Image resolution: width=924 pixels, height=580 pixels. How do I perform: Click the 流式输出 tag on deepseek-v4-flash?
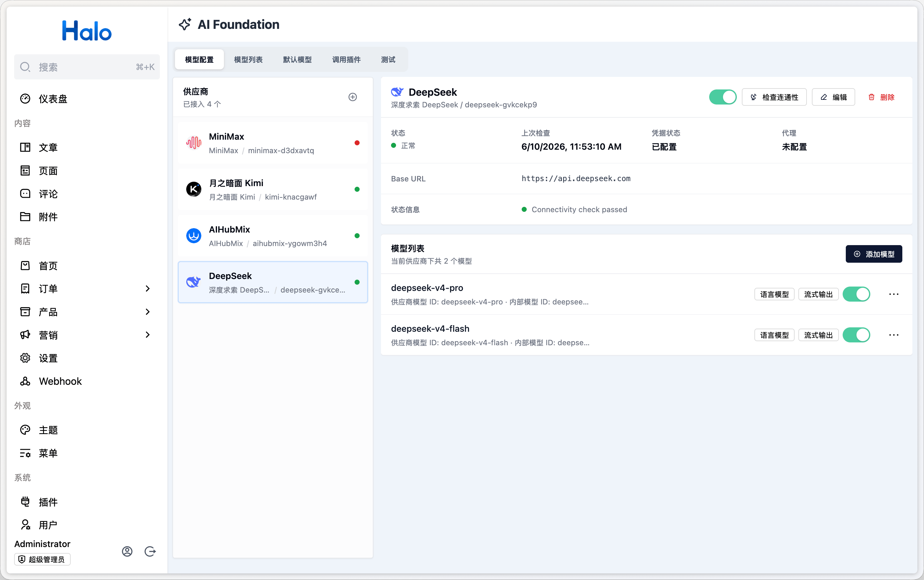point(818,335)
